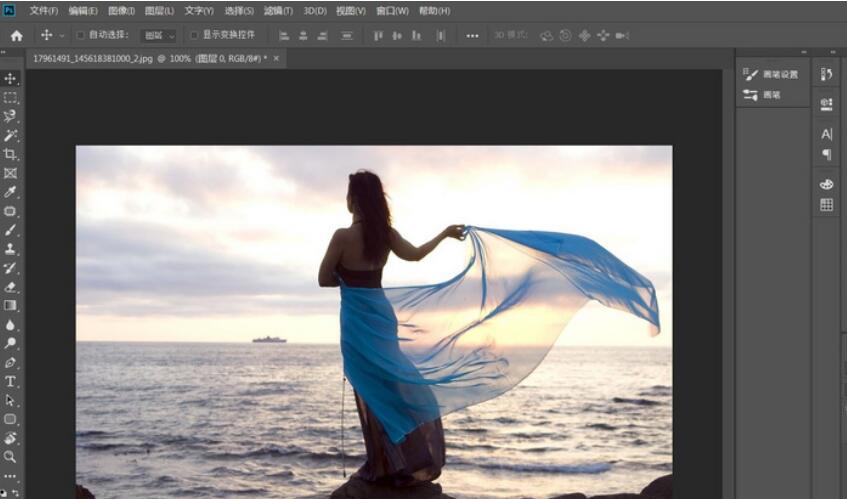Tick the 显示变换控件 checkbox
This screenshot has width=847, height=499.
click(x=194, y=35)
